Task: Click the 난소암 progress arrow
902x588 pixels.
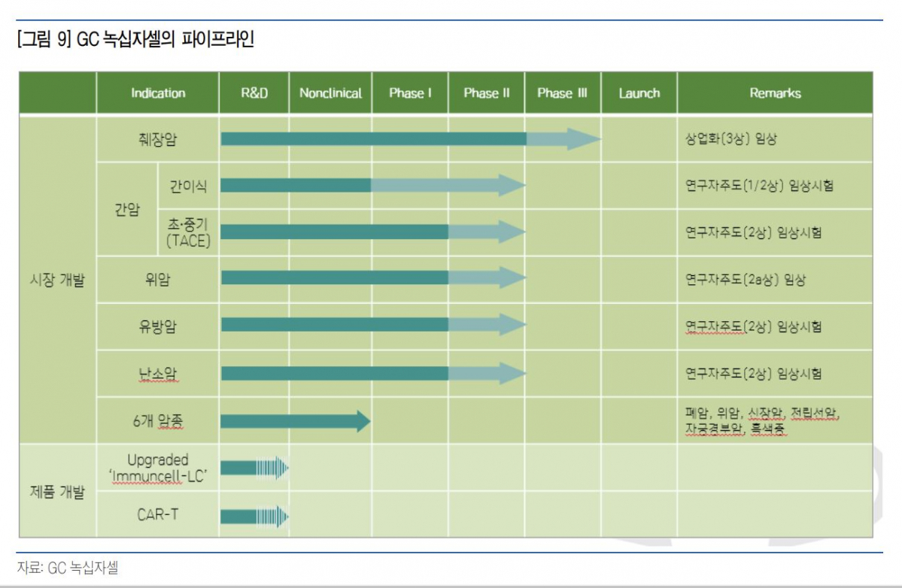Action: pos(372,373)
